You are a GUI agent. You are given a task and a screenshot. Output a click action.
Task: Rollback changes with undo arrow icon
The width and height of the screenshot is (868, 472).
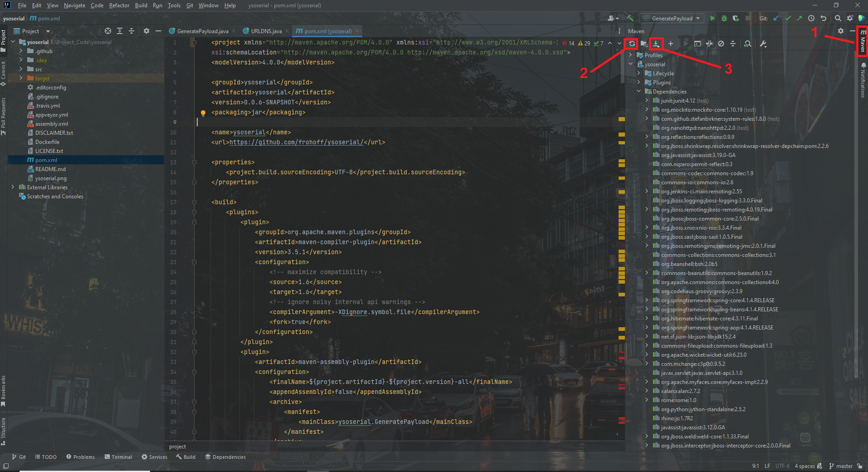click(x=823, y=18)
